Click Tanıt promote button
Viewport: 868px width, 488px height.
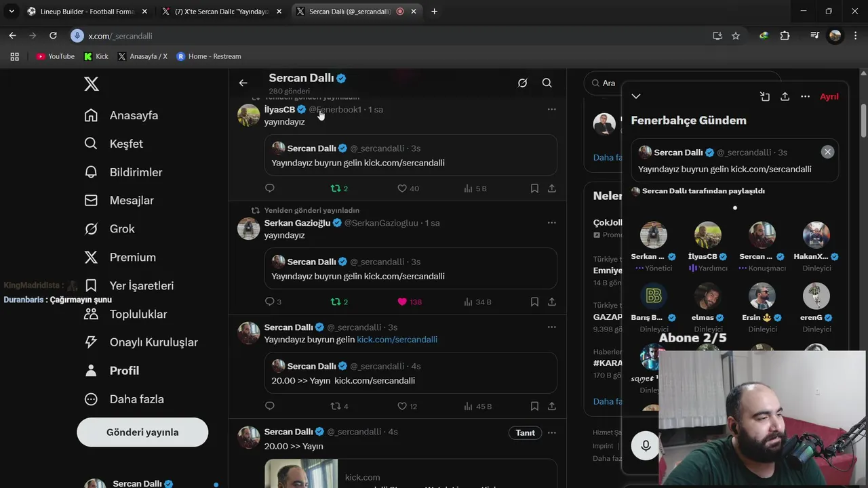tap(525, 432)
